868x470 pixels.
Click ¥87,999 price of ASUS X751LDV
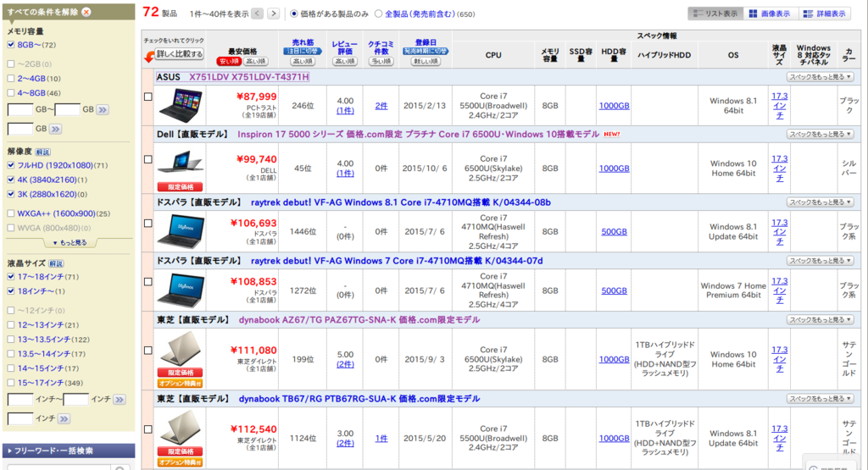[x=256, y=97]
